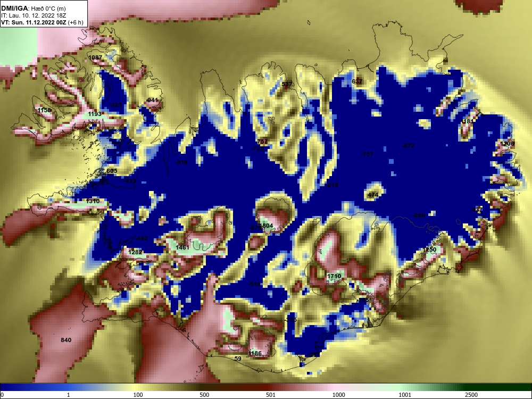Click the -680 value label
The image size is (532, 399).
tap(418, 215)
